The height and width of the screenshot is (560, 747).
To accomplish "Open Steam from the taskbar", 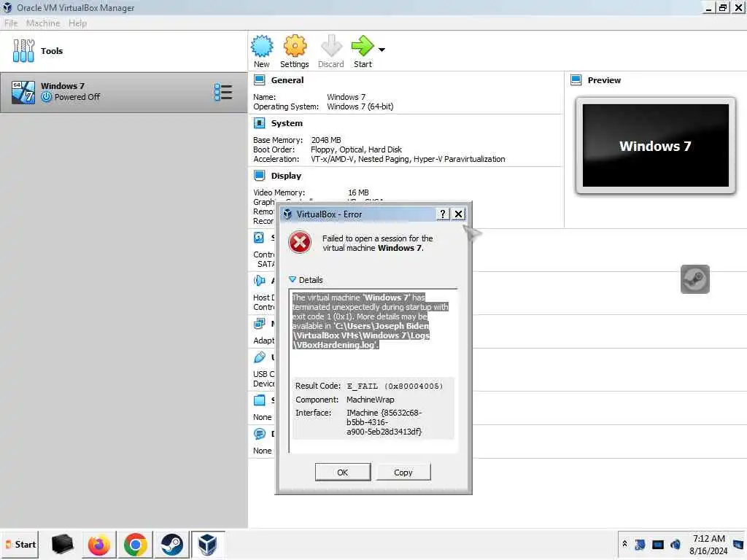I will pos(172,544).
